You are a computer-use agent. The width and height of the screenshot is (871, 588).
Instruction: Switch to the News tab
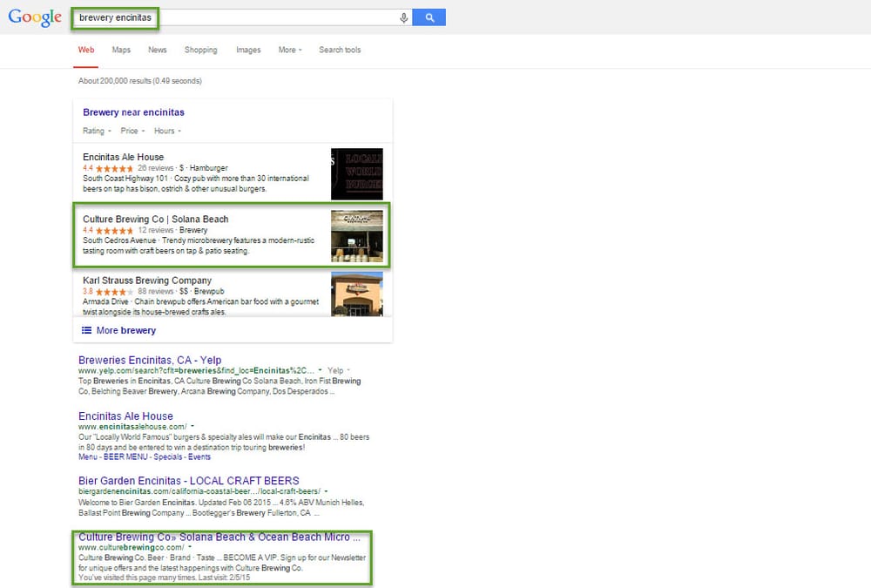[x=157, y=50]
